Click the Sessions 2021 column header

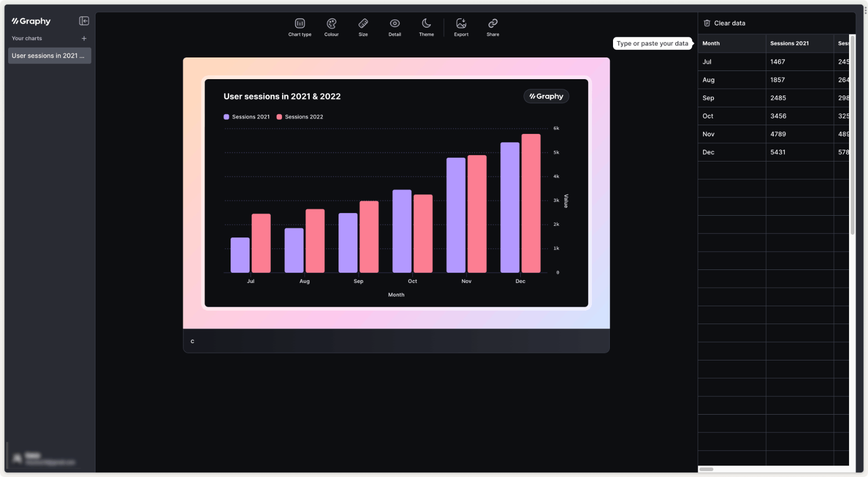click(x=800, y=43)
